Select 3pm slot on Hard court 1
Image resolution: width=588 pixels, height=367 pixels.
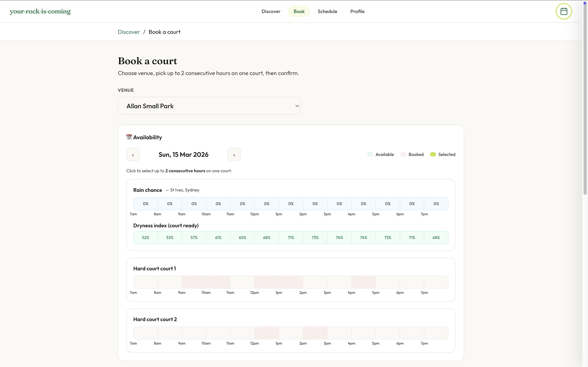tap(339, 282)
